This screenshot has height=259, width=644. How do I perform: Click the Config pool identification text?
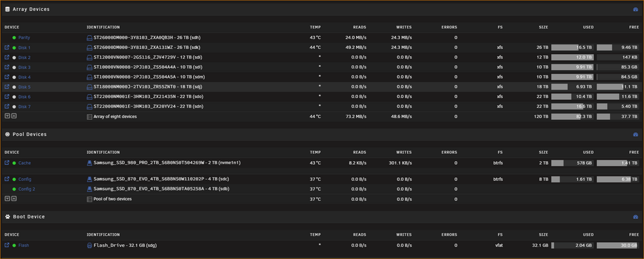pos(162,179)
